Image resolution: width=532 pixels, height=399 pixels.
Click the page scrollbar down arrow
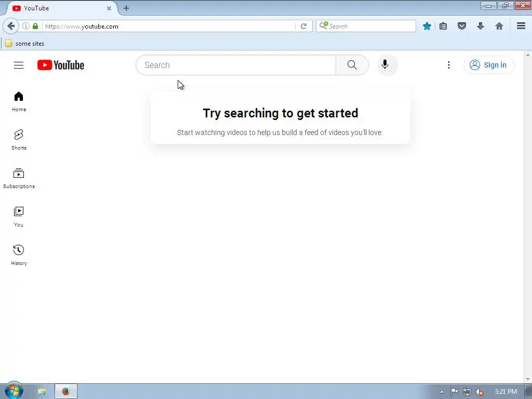point(528,379)
